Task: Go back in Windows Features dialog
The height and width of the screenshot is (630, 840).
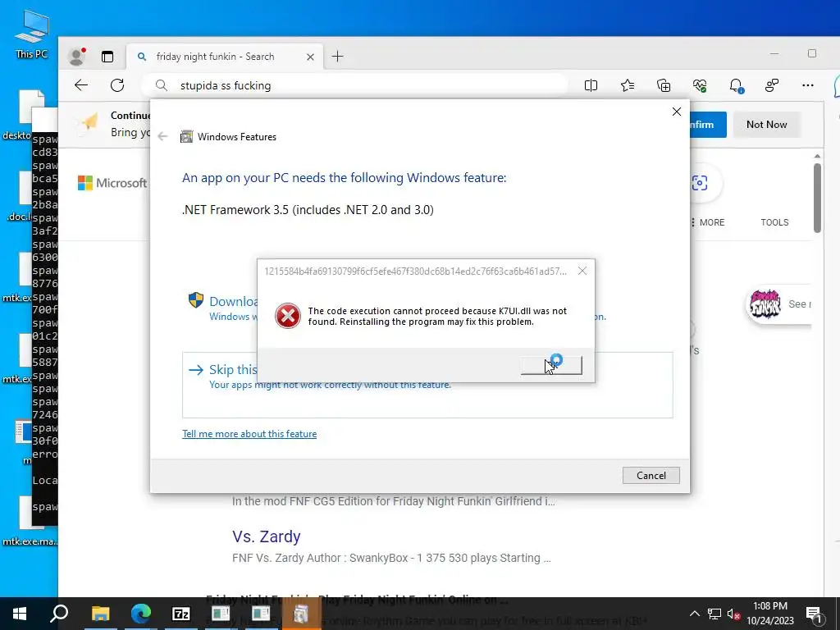Action: coord(162,137)
